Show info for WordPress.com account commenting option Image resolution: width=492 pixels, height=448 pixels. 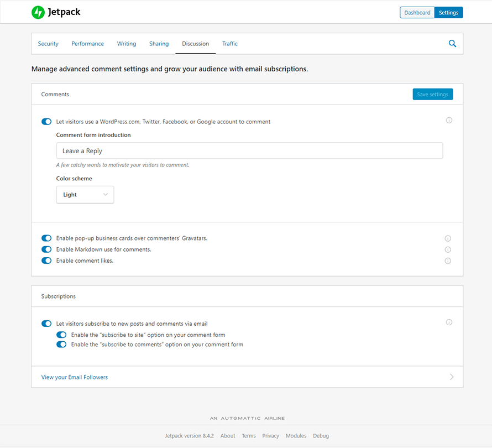[x=449, y=120]
